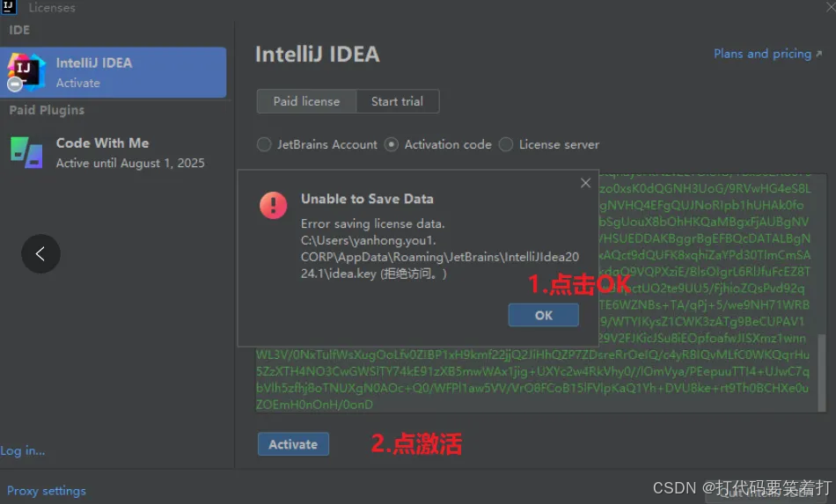Choose the License server radio option
836x504 pixels.
pos(549,144)
